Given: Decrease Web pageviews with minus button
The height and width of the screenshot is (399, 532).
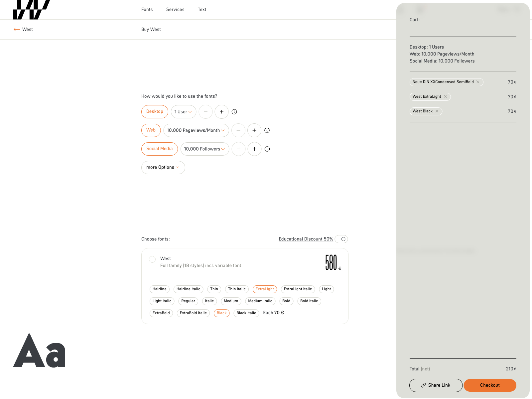Looking at the screenshot, I should point(238,130).
